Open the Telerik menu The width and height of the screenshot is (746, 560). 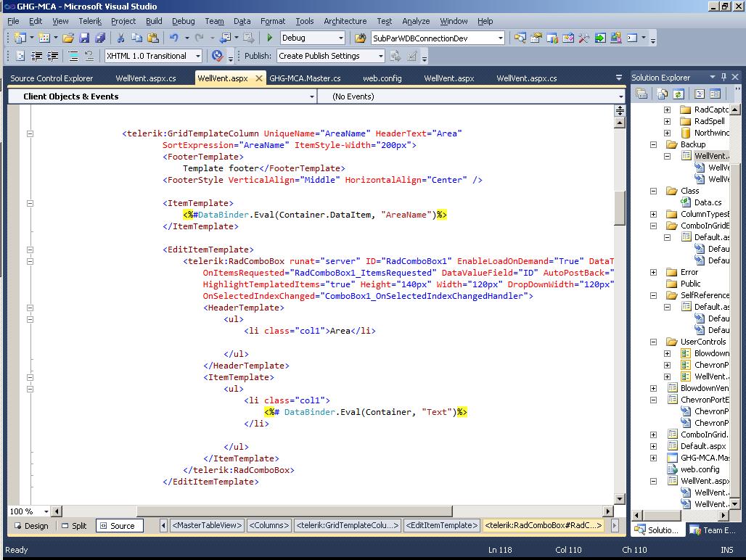pyautogui.click(x=90, y=21)
